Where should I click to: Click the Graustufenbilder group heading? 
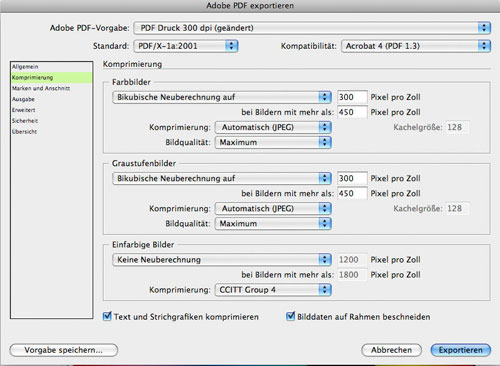pyautogui.click(x=144, y=163)
